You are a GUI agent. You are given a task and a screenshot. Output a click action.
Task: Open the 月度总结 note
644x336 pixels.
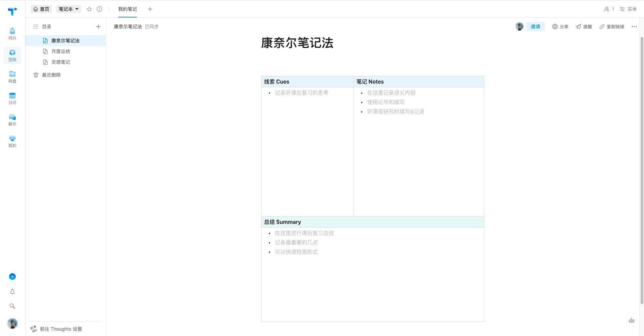tap(61, 51)
